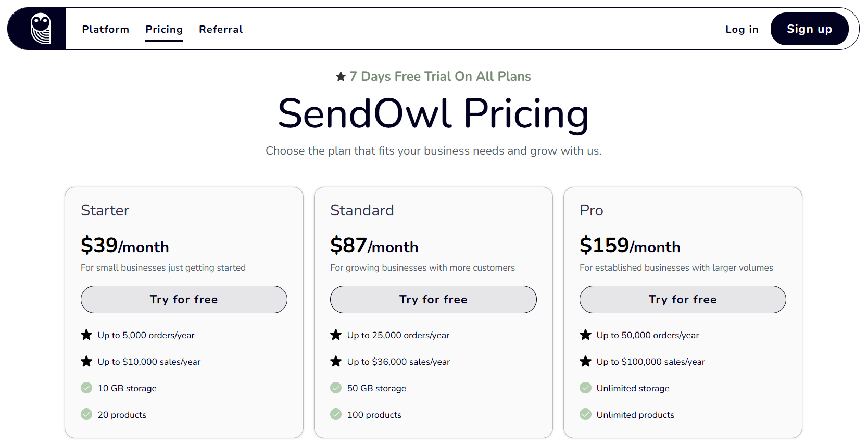
Task: Click the green check beside '10 GB storage'
Action: tap(86, 388)
